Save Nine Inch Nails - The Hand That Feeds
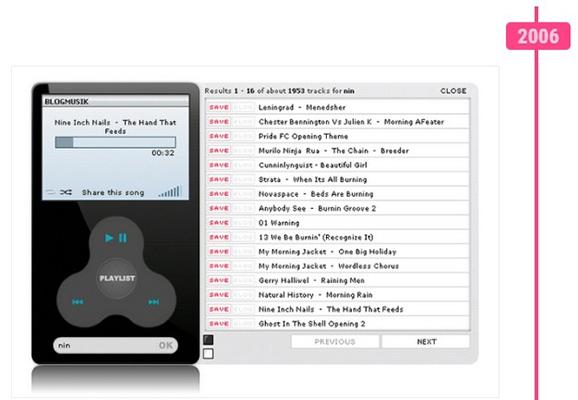The height and width of the screenshot is (400, 578). [x=219, y=309]
